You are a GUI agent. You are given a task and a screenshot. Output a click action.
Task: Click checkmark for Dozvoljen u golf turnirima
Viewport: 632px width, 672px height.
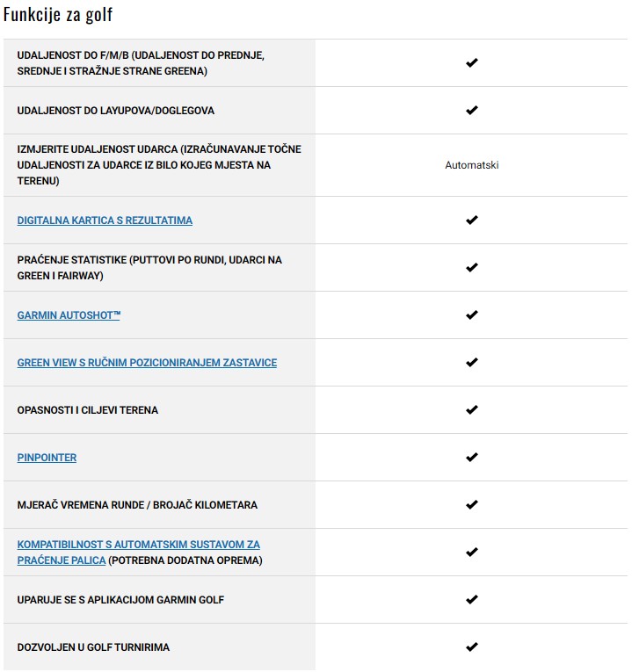click(x=472, y=647)
